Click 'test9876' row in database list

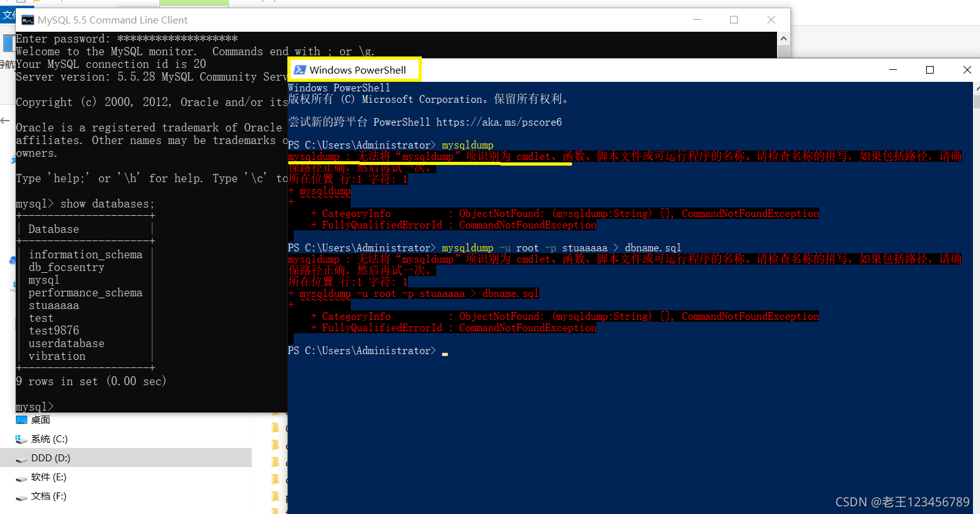(54, 331)
